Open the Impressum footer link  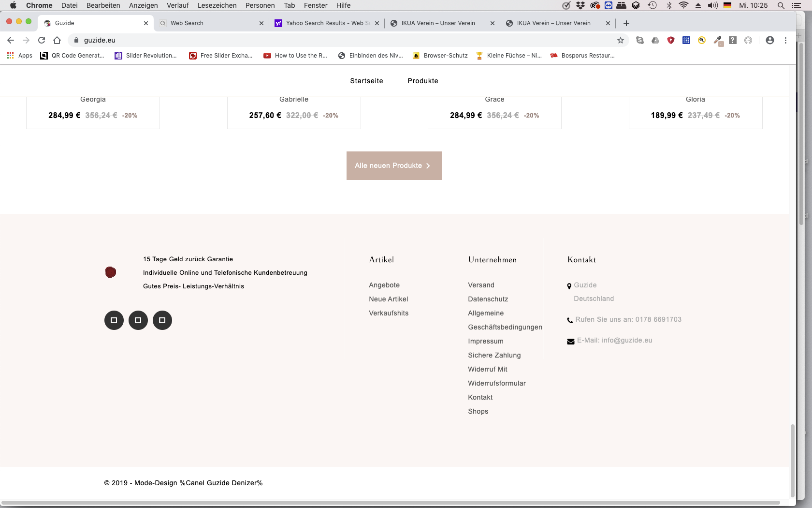(x=486, y=341)
